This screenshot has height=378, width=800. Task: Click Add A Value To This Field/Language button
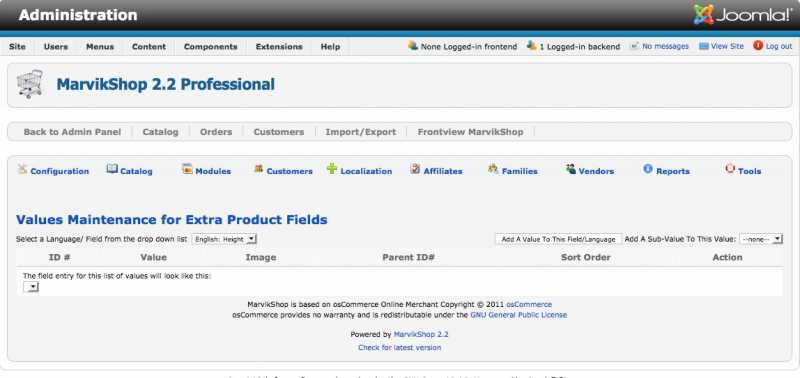[x=559, y=239]
